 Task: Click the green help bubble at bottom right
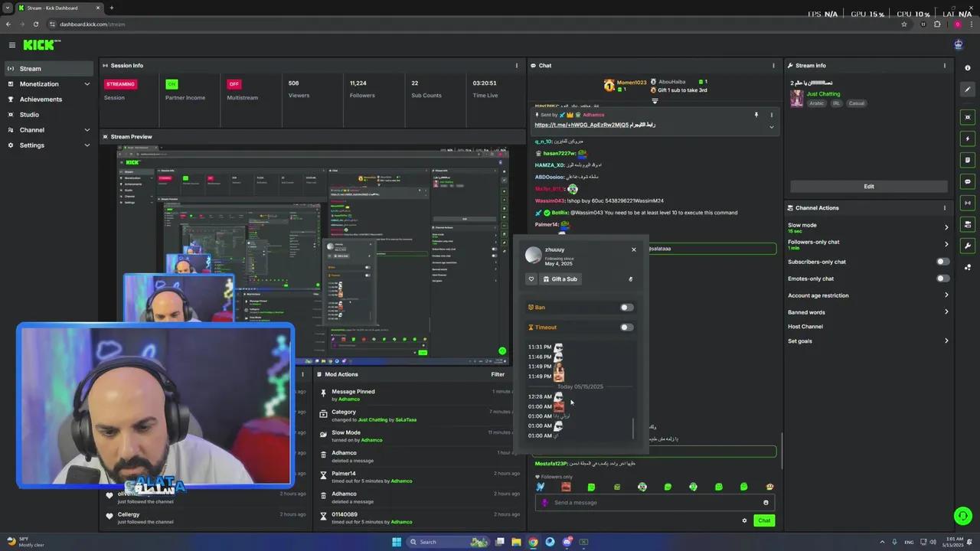pos(962,515)
